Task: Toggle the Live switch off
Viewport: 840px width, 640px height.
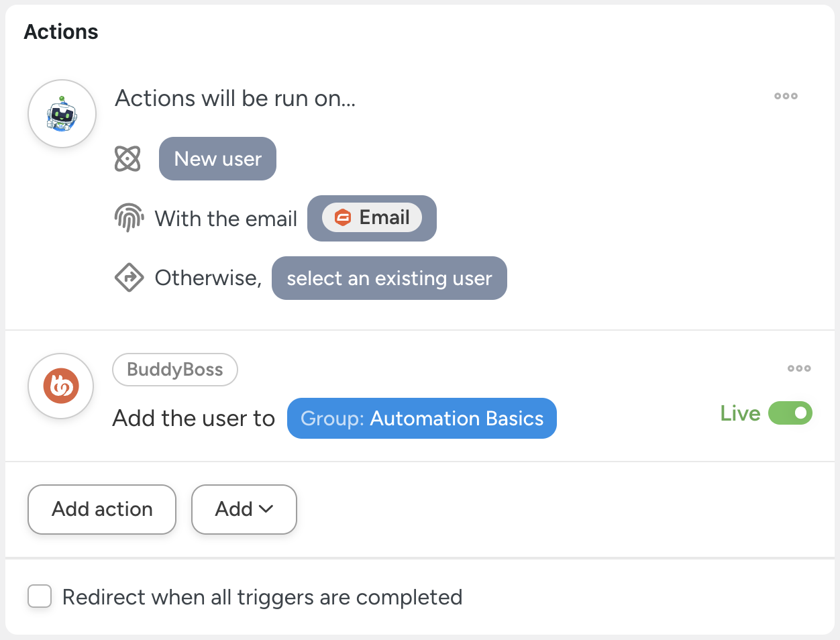Action: click(790, 413)
